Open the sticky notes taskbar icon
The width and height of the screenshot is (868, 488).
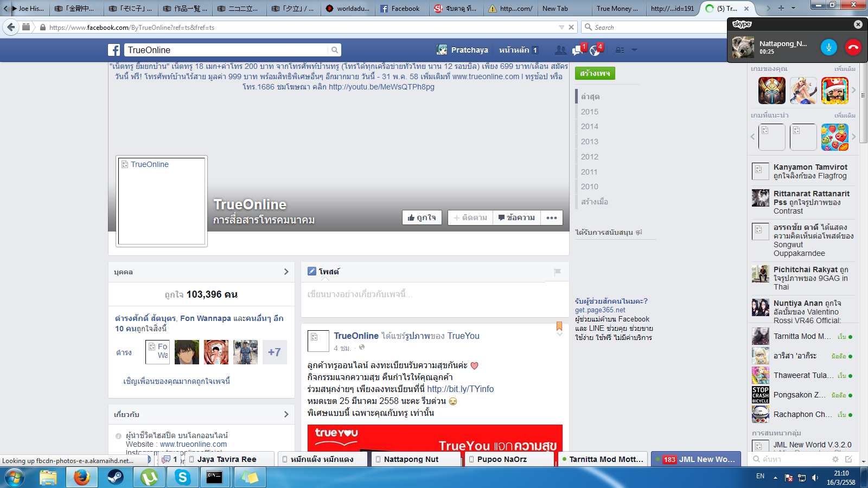coord(250,477)
